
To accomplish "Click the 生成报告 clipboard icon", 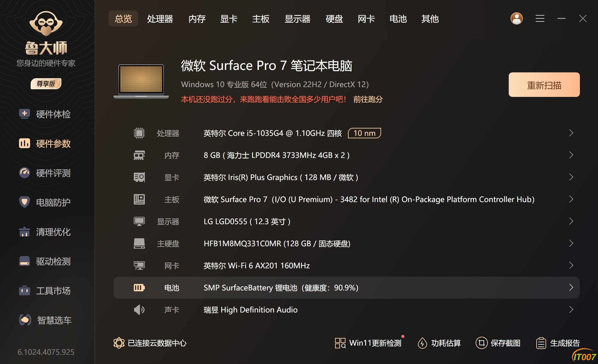I will pos(541,343).
